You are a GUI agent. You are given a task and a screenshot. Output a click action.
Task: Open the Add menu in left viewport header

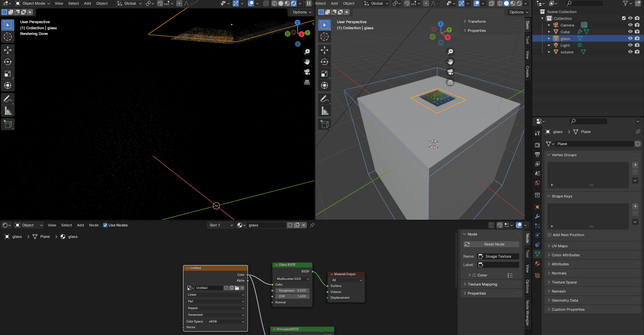(87, 3)
